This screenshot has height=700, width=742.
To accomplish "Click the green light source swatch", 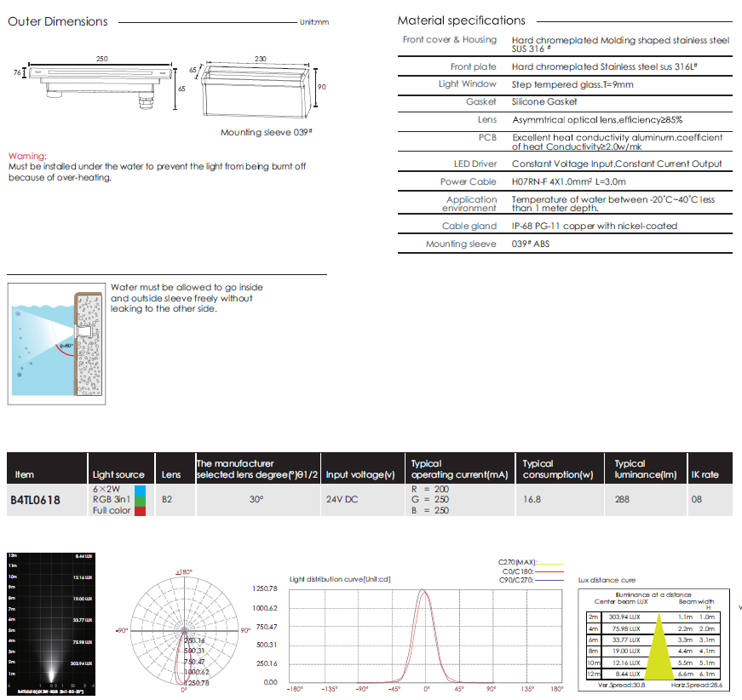I will tap(140, 500).
